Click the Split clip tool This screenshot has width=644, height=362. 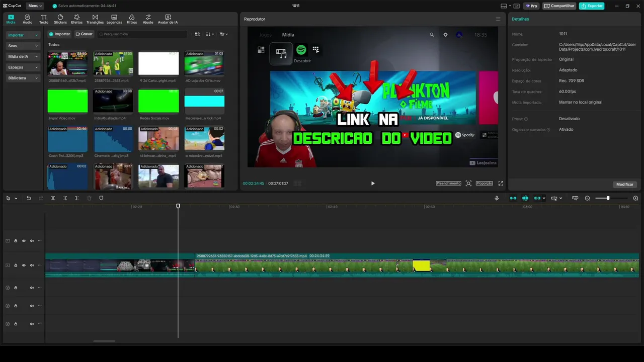pos(53,198)
